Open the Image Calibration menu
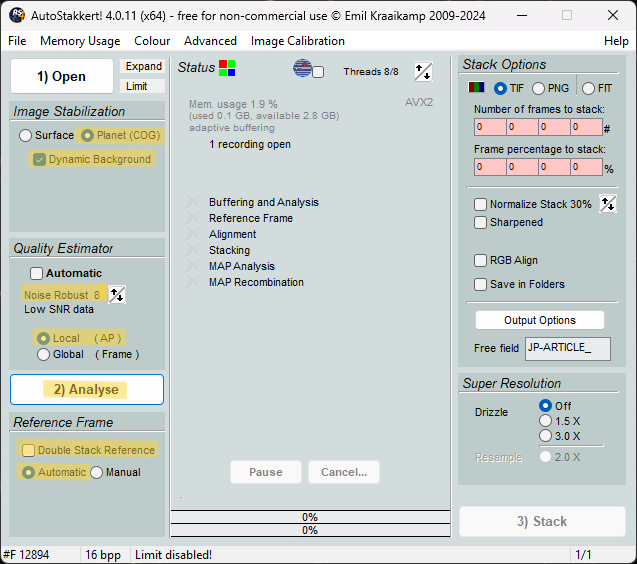 point(298,41)
